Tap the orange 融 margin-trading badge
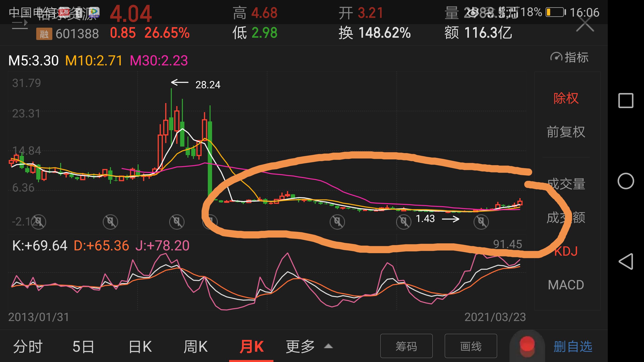Image resolution: width=644 pixels, height=362 pixels. pos(44,33)
